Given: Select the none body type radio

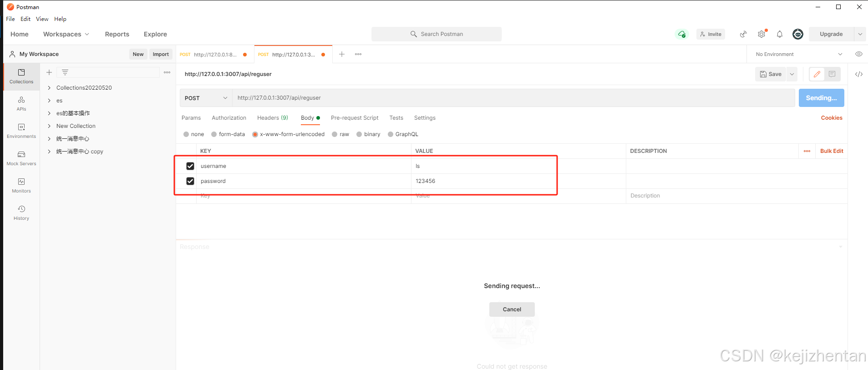Looking at the screenshot, I should click(x=186, y=134).
